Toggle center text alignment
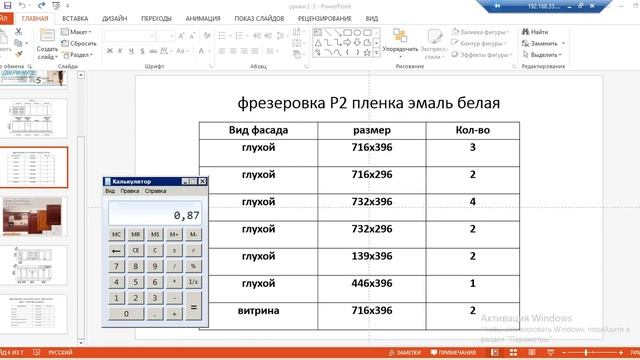This screenshot has height=360, width=640. (233, 51)
